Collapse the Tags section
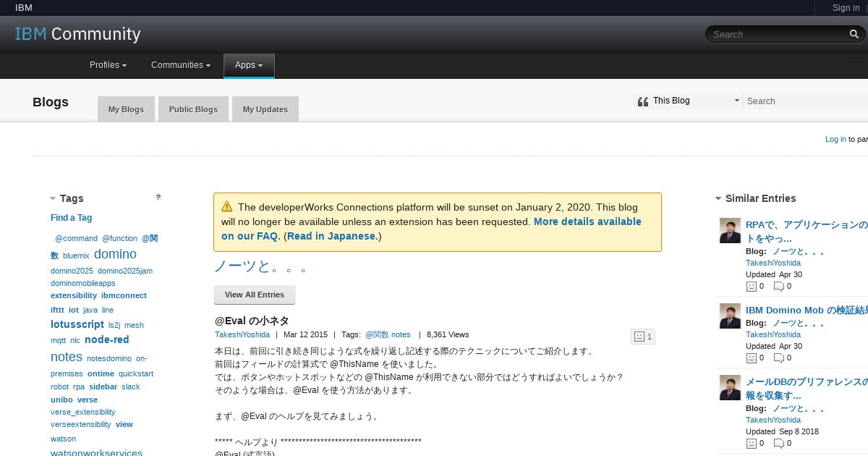 pyautogui.click(x=53, y=198)
